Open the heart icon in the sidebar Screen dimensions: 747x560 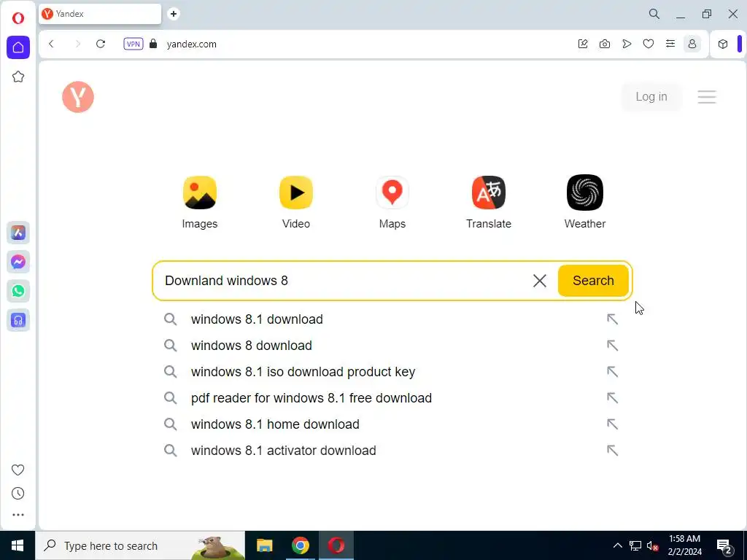coord(18,470)
